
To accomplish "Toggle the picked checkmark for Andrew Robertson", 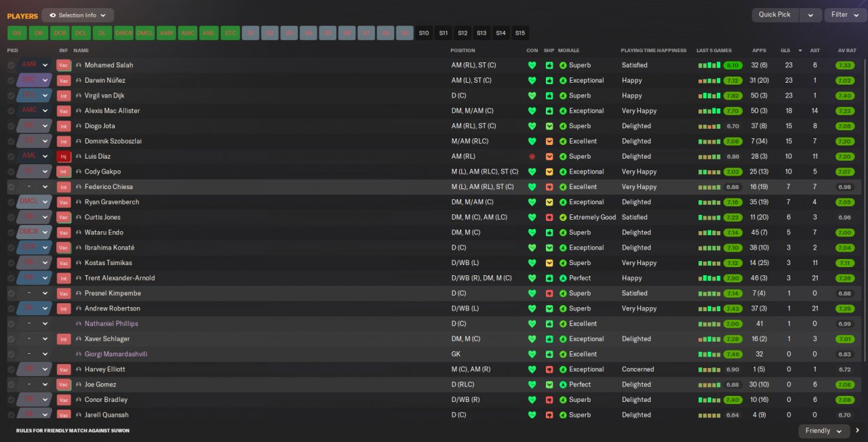I will (11, 308).
